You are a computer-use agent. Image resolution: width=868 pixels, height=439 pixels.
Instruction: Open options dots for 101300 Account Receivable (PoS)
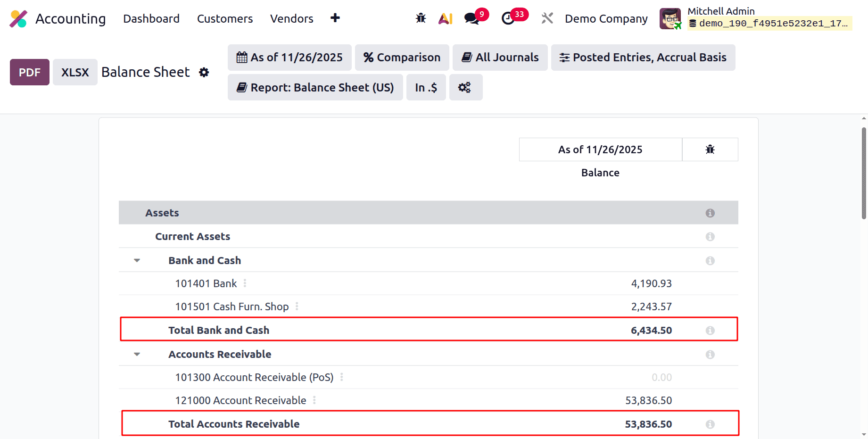pyautogui.click(x=341, y=377)
